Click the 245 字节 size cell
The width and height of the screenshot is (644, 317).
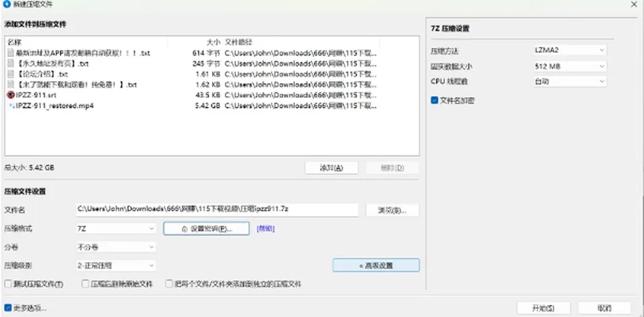tap(206, 64)
